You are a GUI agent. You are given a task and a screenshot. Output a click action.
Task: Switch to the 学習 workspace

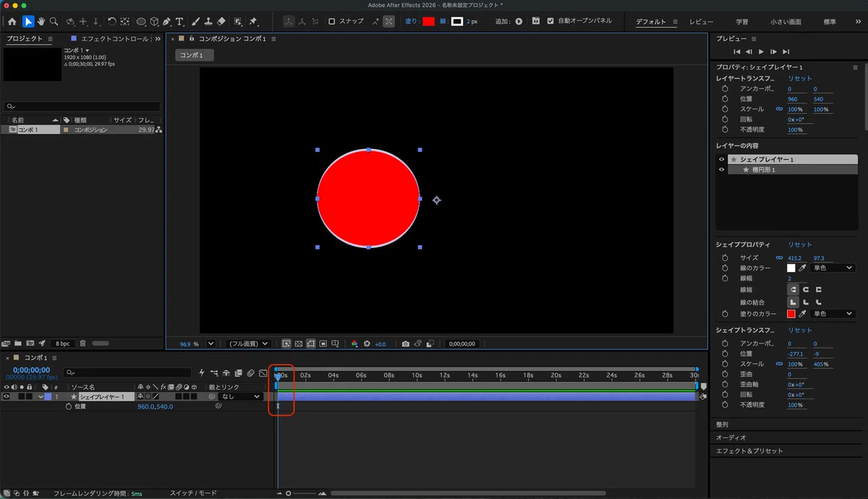coord(742,22)
